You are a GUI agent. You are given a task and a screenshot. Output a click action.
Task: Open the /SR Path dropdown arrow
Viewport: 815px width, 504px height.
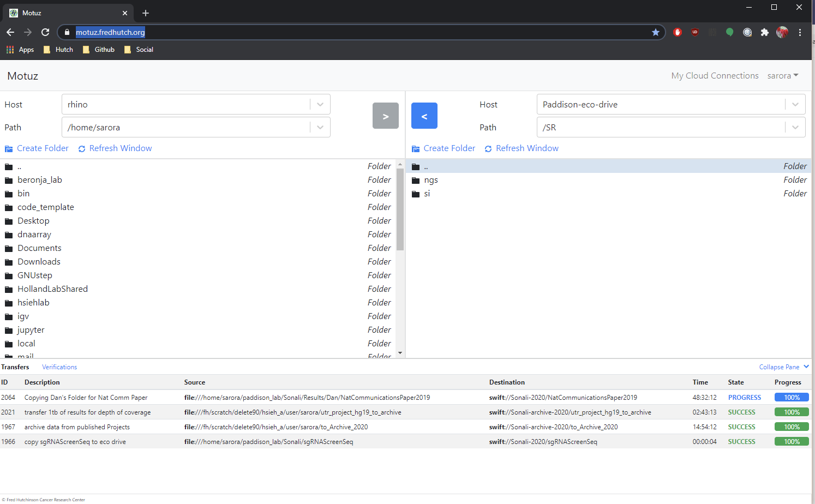(795, 127)
